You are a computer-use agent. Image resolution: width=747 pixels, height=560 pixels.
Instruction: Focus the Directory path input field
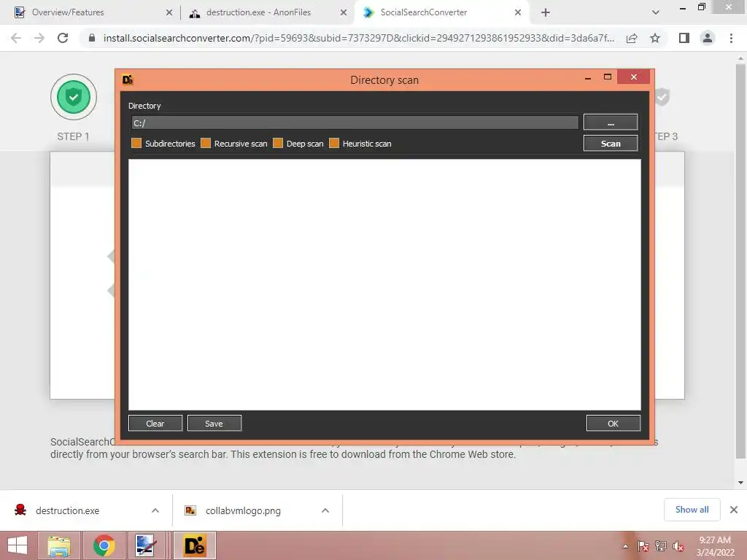tap(355, 122)
